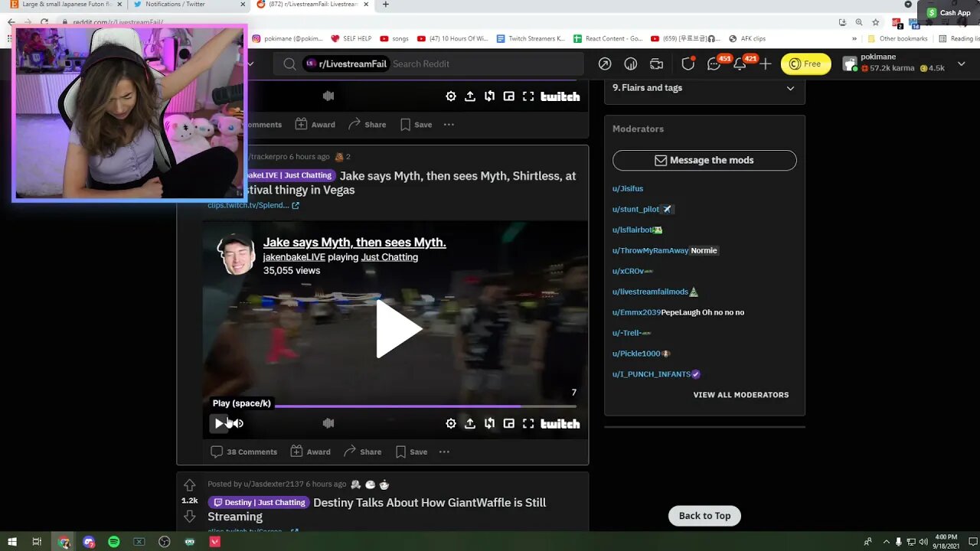Click the clip rotate icon on Jake clip player
The width and height of the screenshot is (980, 551).
coord(489,423)
